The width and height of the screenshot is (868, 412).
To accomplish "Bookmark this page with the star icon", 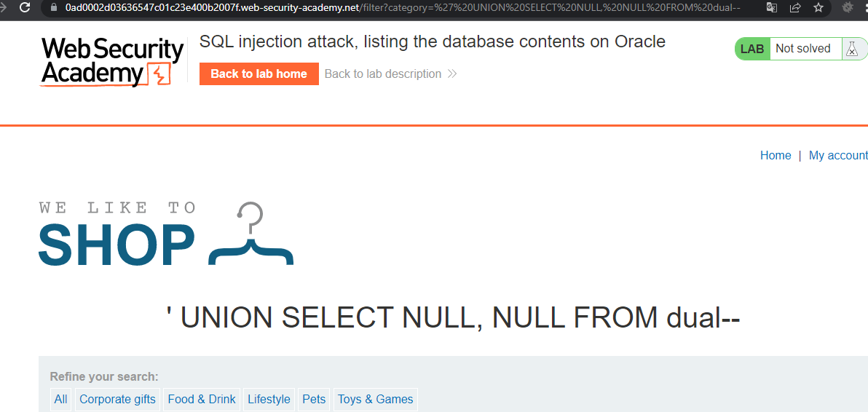I will click(x=818, y=8).
